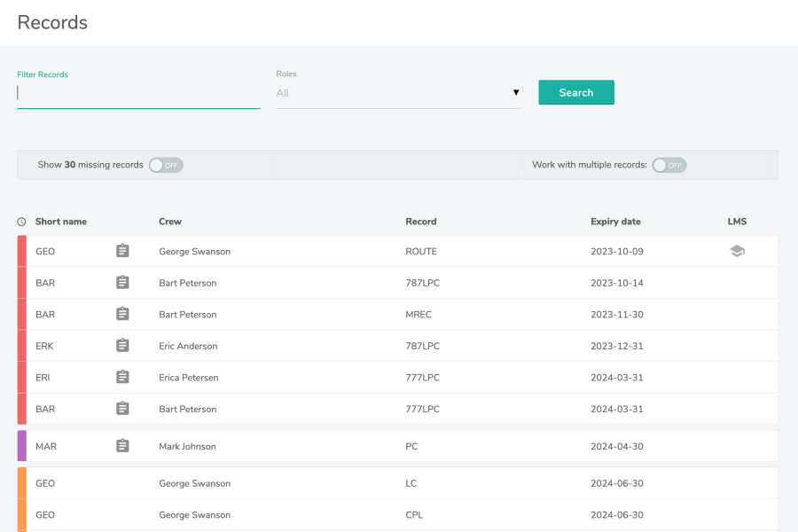
Task: Click clipboard icon for Mark Johnson PC record
Action: click(x=122, y=446)
